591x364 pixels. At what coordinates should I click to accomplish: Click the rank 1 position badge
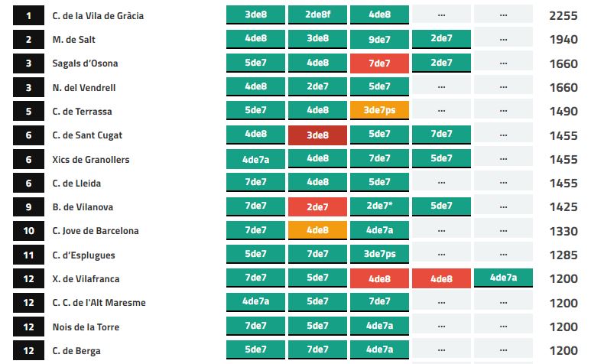[x=29, y=15]
